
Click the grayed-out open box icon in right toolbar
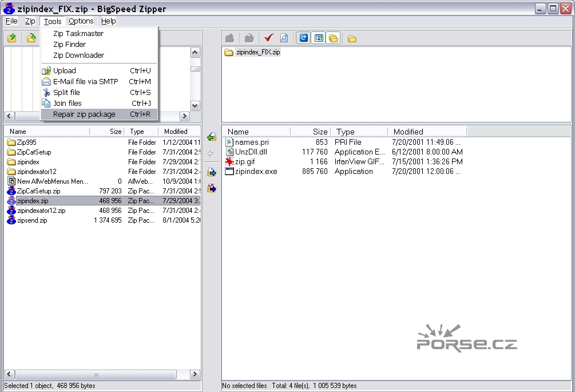pyautogui.click(x=249, y=38)
